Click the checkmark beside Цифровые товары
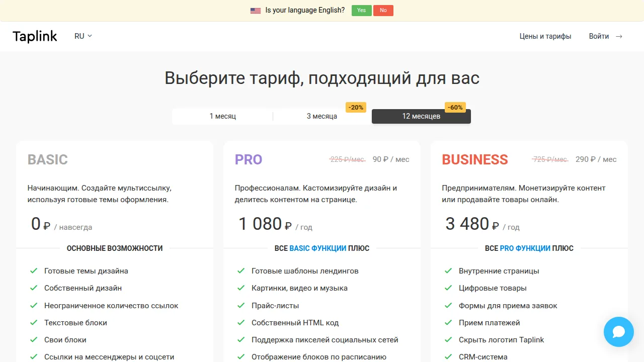The width and height of the screenshot is (644, 362). tap(448, 288)
